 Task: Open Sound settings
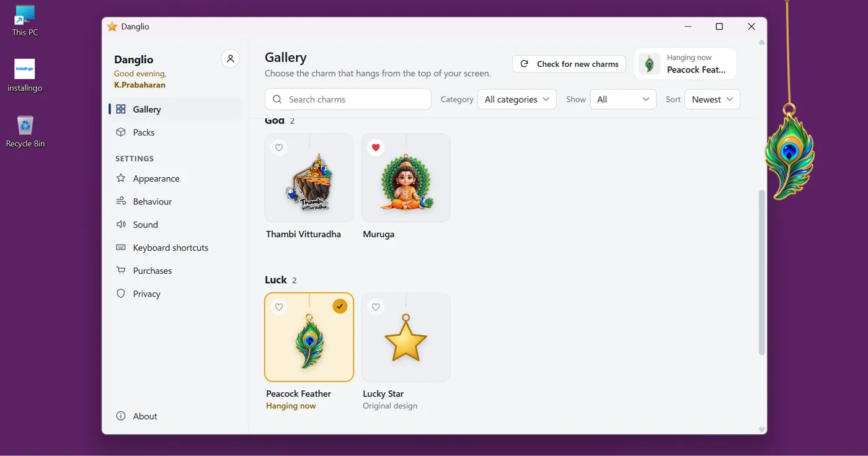tap(175, 224)
